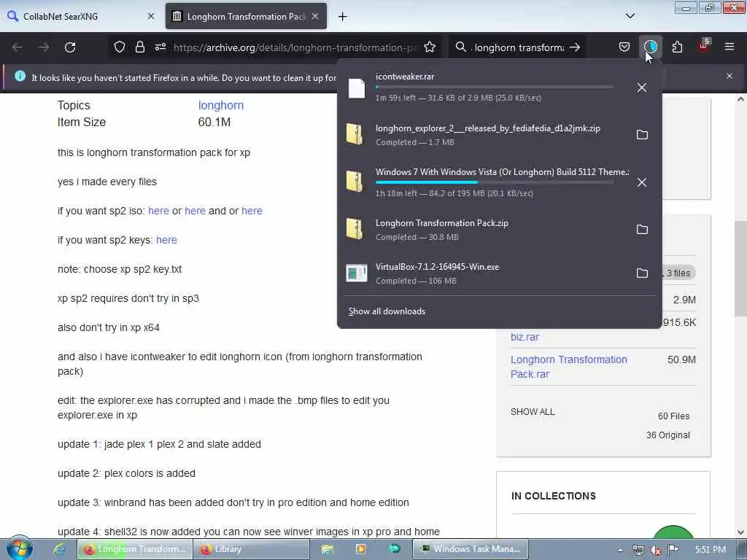
Task: Open the file explorer taskbar icon
Action: coord(328,549)
